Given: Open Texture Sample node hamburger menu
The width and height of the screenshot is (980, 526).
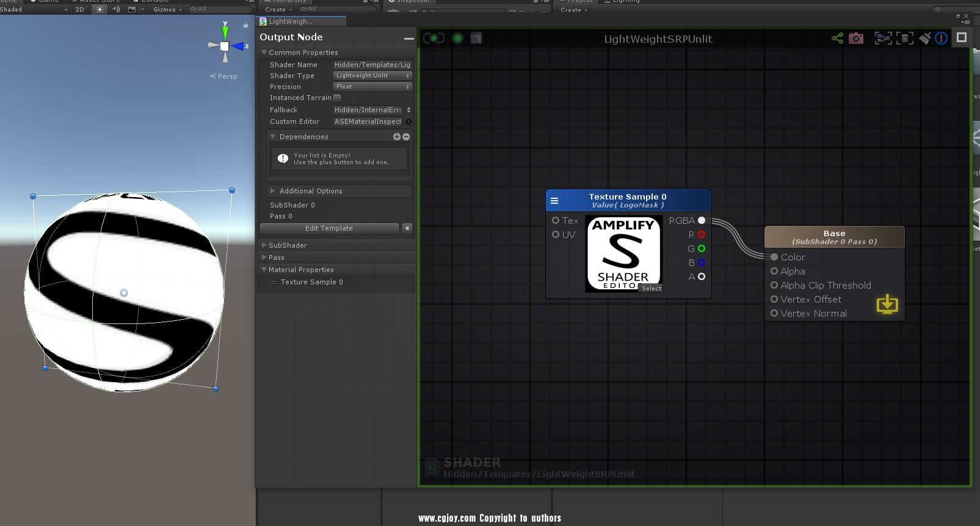Looking at the screenshot, I should (554, 201).
